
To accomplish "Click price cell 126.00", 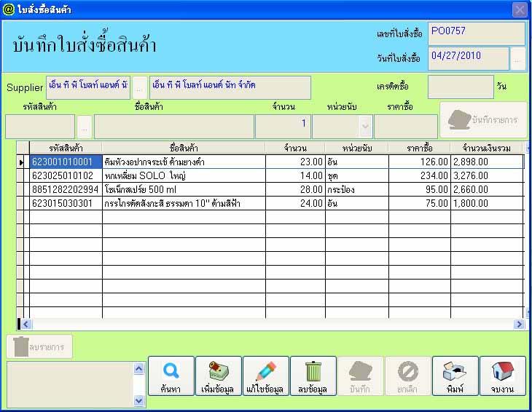I will (420, 162).
